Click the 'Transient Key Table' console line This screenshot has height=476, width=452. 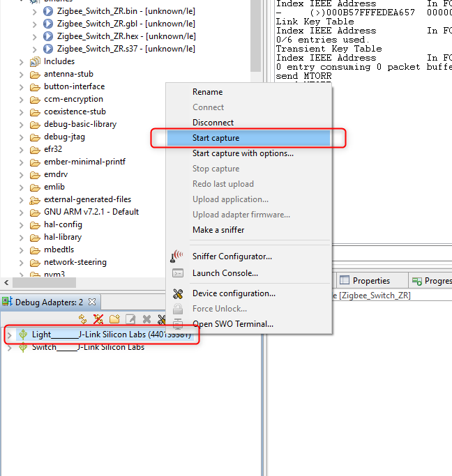click(x=329, y=49)
